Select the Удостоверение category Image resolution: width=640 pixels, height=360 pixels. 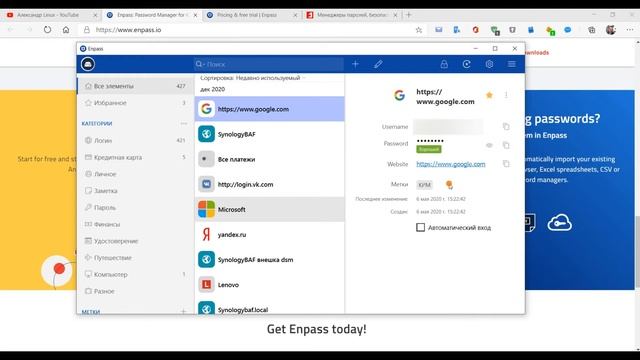pos(135,241)
